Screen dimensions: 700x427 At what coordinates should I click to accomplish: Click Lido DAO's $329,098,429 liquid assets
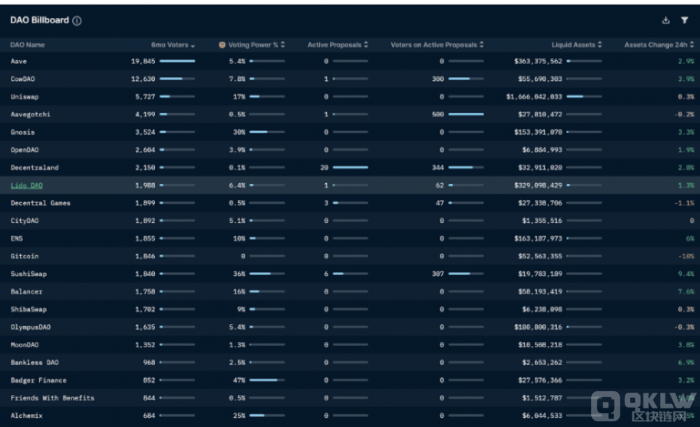pos(538,185)
